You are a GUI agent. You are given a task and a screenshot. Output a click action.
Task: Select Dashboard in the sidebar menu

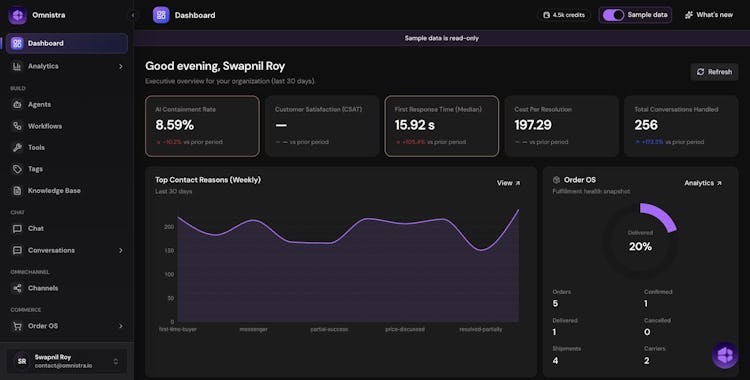[x=66, y=43]
